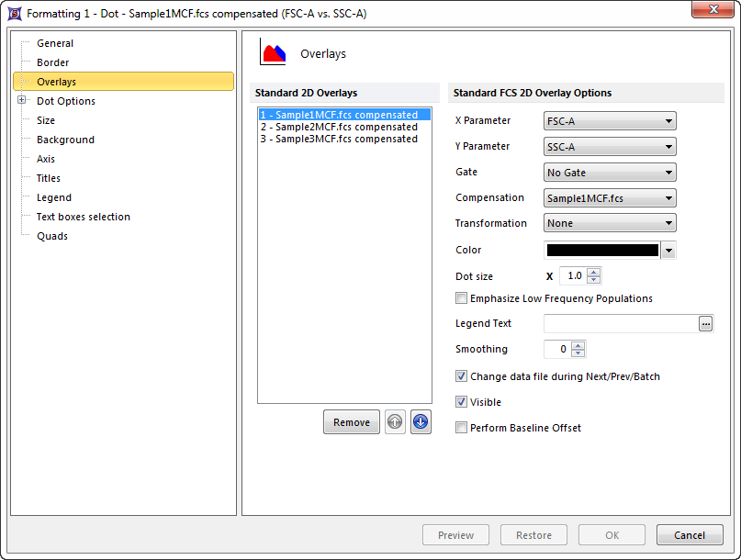Decrease Smoothing with down spinner arrow
The height and width of the screenshot is (560, 741).
pyautogui.click(x=578, y=353)
